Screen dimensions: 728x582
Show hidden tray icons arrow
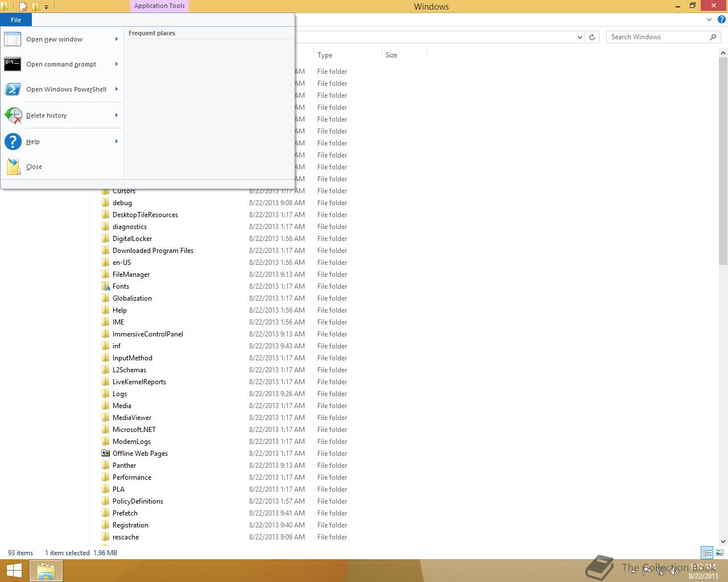pos(634,571)
